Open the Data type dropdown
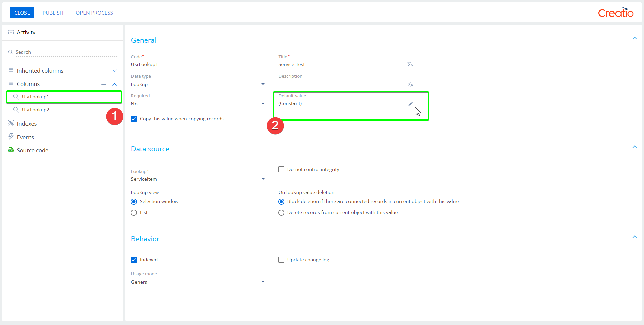644x325 pixels. coord(263,84)
